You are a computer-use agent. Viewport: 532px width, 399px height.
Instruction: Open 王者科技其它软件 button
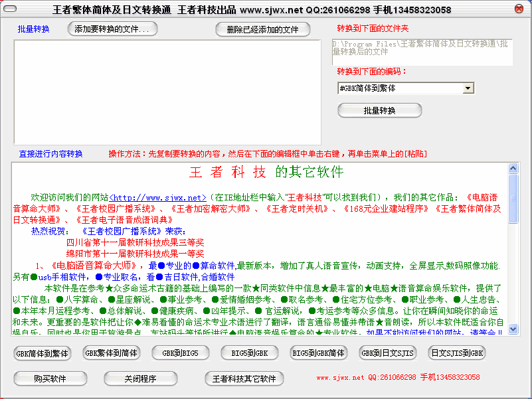click(244, 378)
